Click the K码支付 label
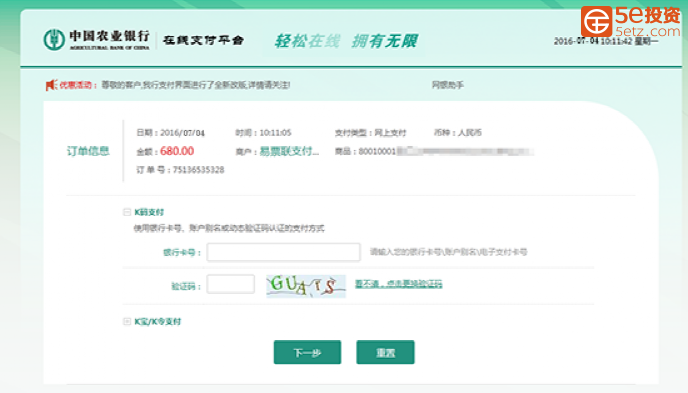Viewport: 688px width, 393px height. click(149, 212)
